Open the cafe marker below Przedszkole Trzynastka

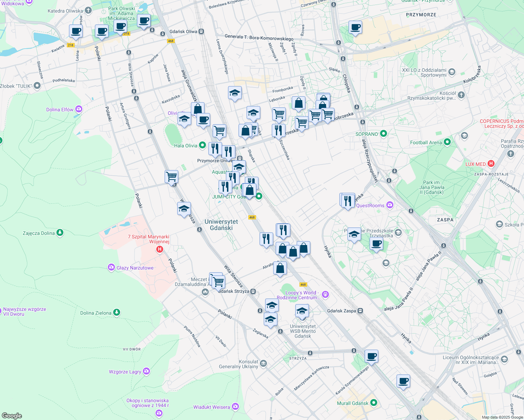376,244
